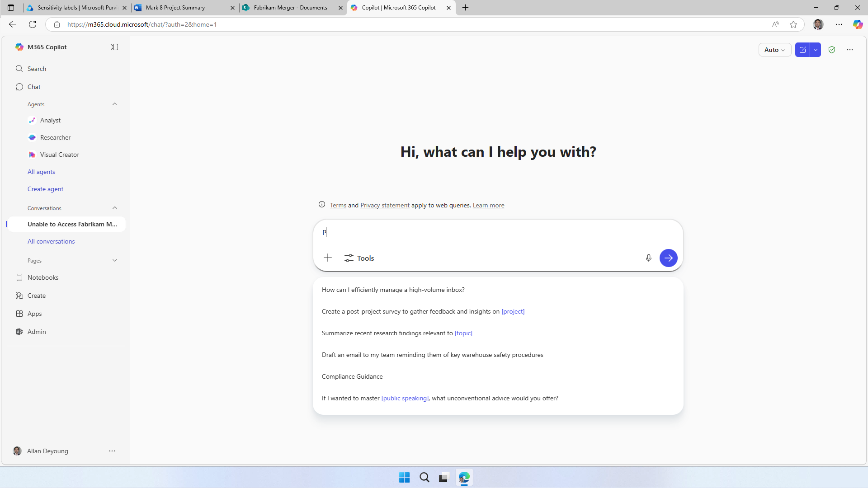This screenshot has width=868, height=488.
Task: Activate the microphone voice input
Action: pyautogui.click(x=648, y=258)
